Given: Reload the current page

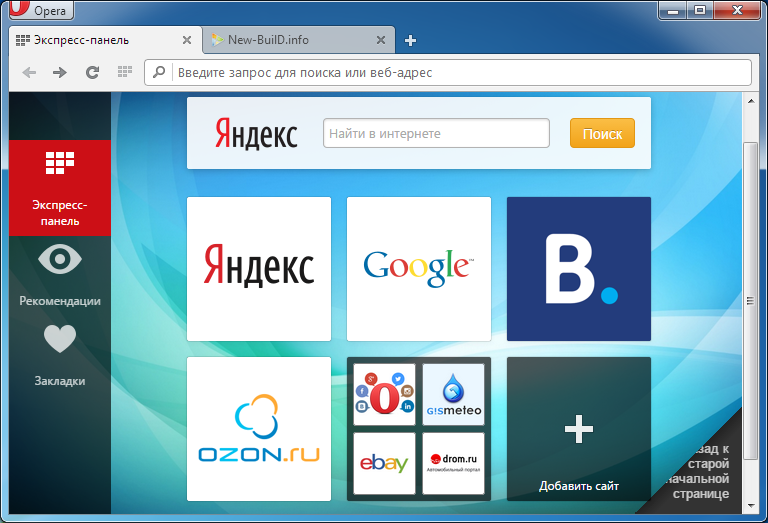Looking at the screenshot, I should (92, 72).
